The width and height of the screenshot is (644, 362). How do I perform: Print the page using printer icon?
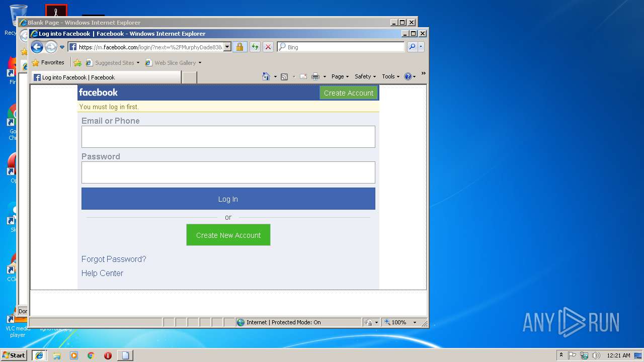(x=315, y=76)
